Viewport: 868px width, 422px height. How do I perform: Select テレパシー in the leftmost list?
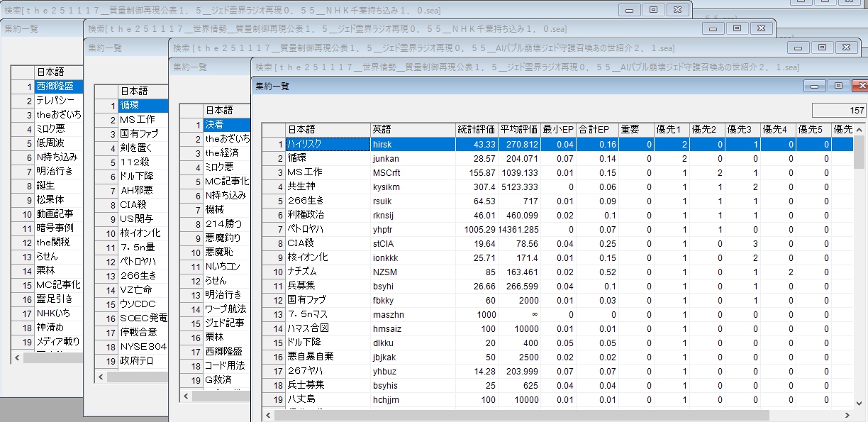point(58,101)
